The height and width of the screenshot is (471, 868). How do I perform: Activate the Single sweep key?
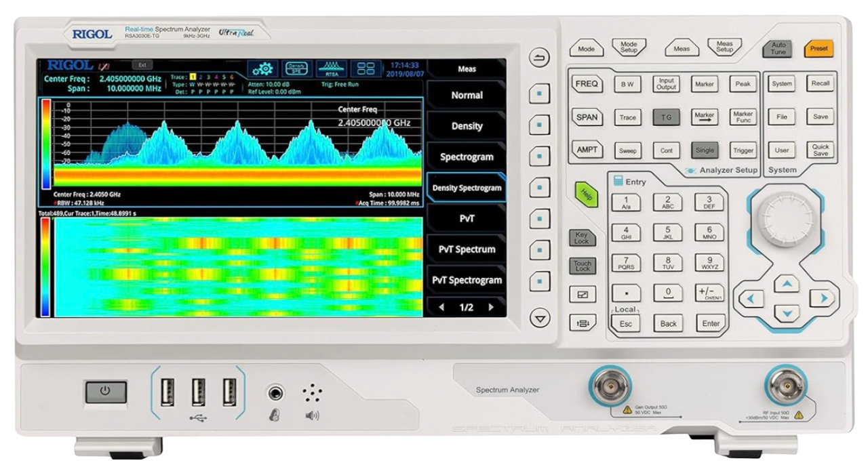[x=705, y=150]
